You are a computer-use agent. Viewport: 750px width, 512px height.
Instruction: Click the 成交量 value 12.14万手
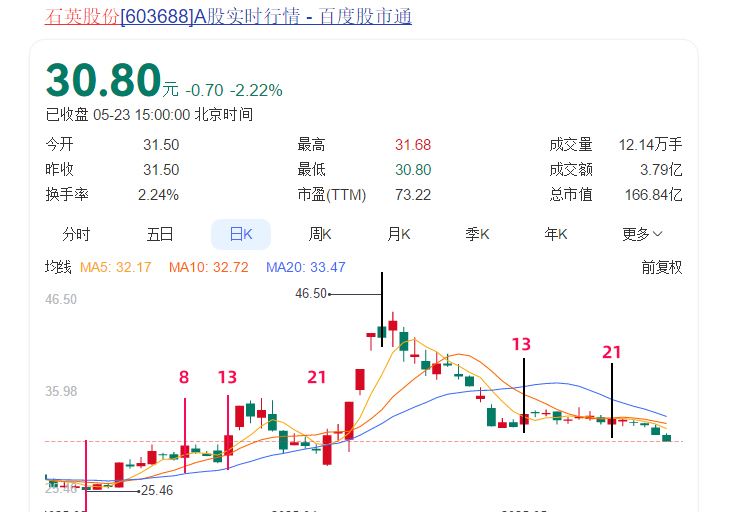650,145
